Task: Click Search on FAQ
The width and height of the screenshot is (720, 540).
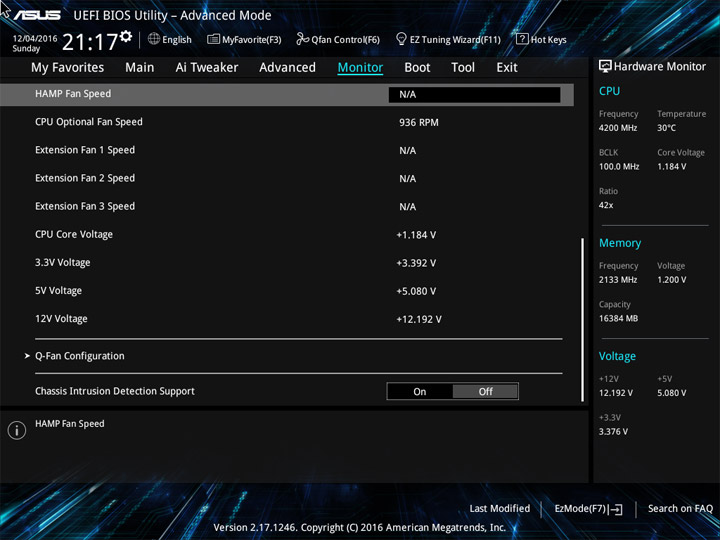Action: coord(680,508)
